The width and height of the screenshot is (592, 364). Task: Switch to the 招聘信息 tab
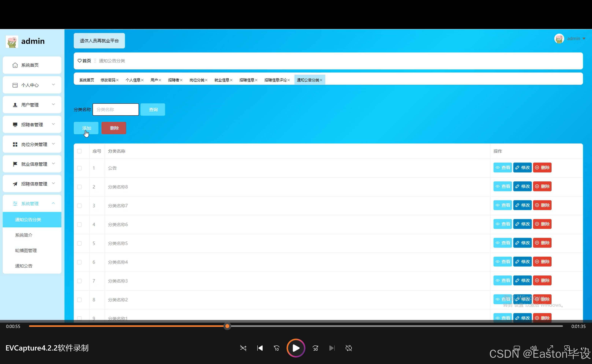247,80
